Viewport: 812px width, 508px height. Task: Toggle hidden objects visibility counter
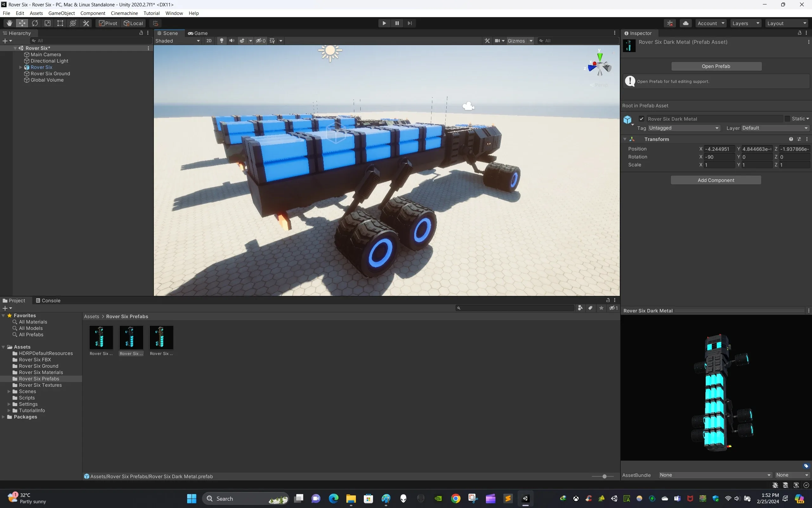(x=261, y=41)
